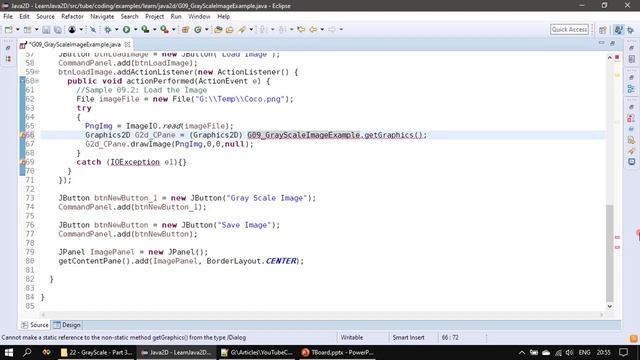This screenshot has width=640, height=360.
Task: Maximize the editor area
Action: (x=612, y=43)
